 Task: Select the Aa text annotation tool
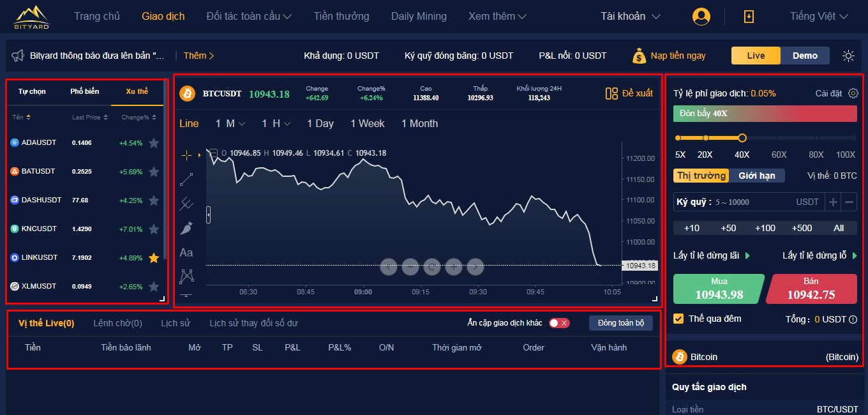[186, 253]
